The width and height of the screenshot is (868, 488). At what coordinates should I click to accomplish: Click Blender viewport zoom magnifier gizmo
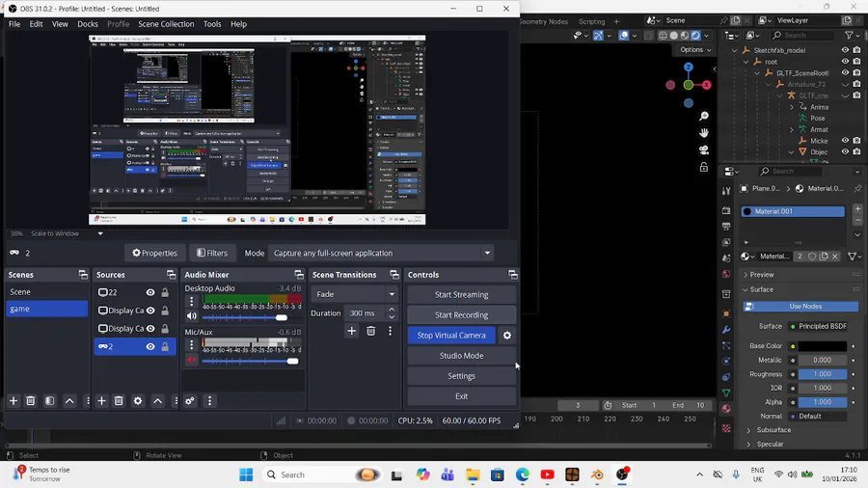(704, 116)
